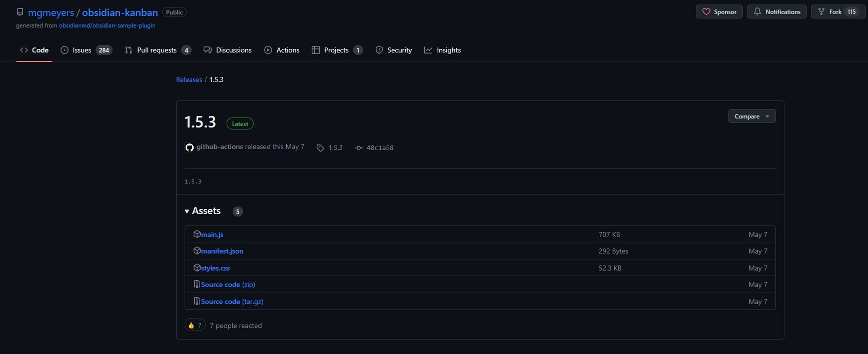
Task: Open the obsidianmd/obsidian-sample-plugin template link
Action: (107, 25)
